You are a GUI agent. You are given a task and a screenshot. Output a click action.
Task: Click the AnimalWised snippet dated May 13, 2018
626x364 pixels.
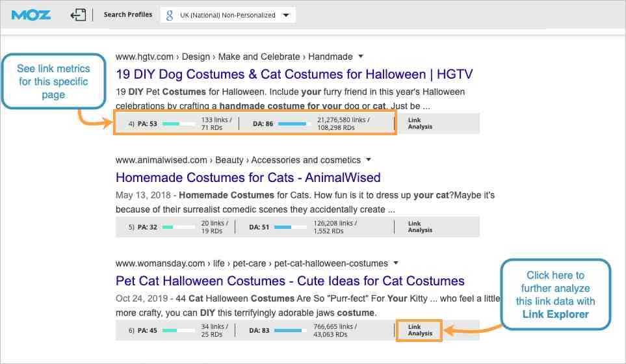click(305, 202)
